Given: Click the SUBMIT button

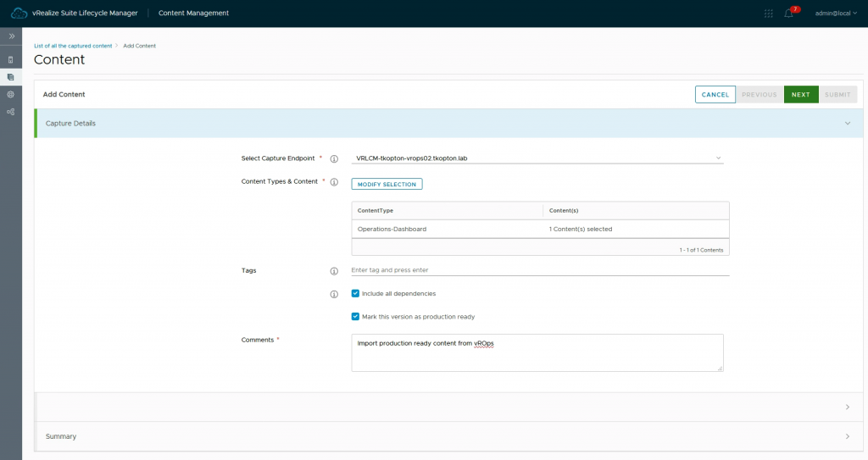Looking at the screenshot, I should coord(837,95).
